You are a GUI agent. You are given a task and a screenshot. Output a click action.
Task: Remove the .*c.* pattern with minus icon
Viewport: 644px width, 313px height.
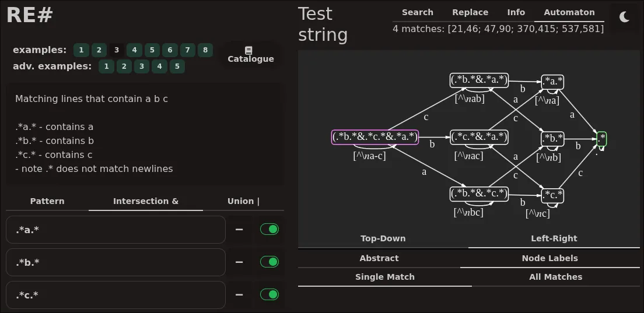pyautogui.click(x=239, y=295)
